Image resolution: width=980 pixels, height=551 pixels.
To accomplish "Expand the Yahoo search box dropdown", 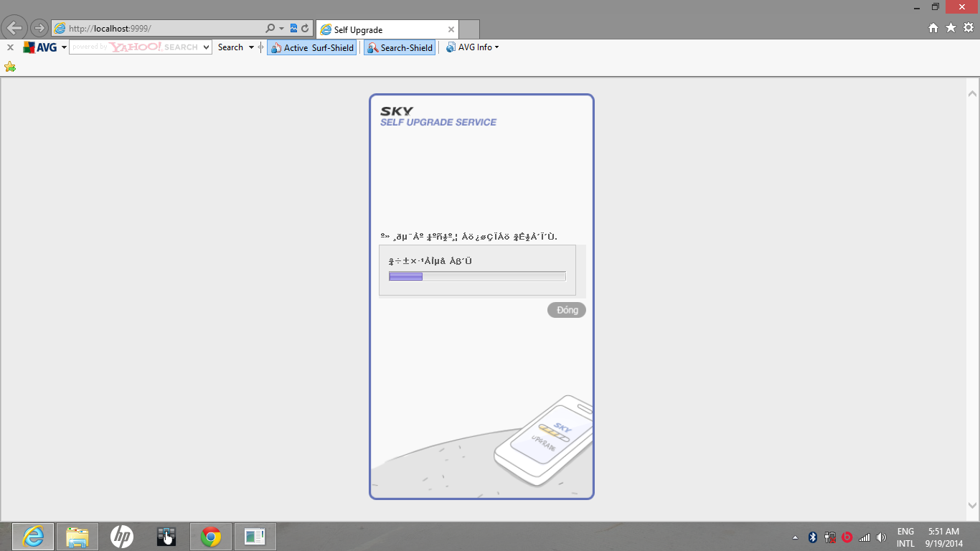I will click(x=207, y=47).
